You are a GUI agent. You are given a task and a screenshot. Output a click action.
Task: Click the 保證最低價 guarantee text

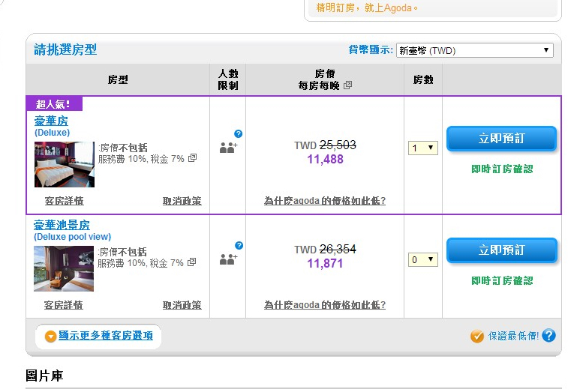tap(513, 336)
